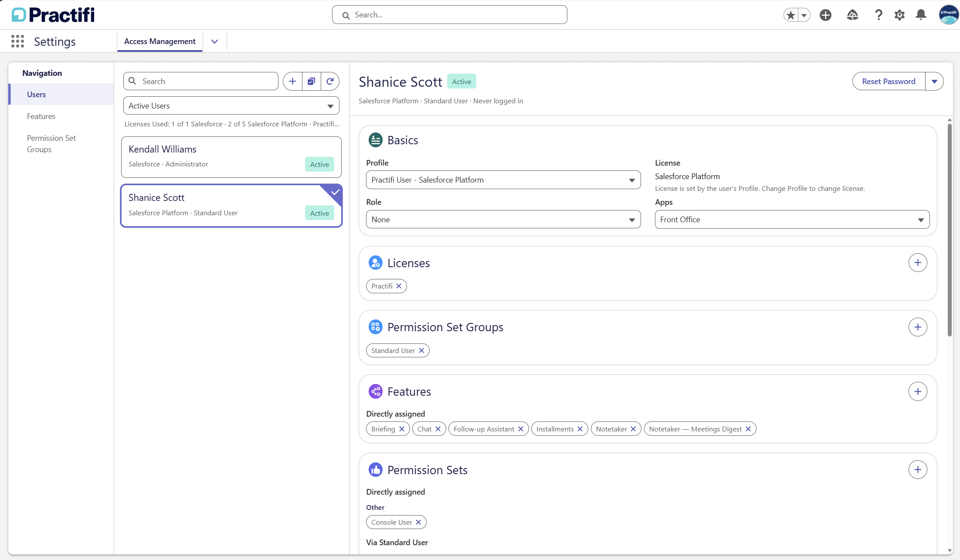Open the Role dropdown

pyautogui.click(x=503, y=220)
